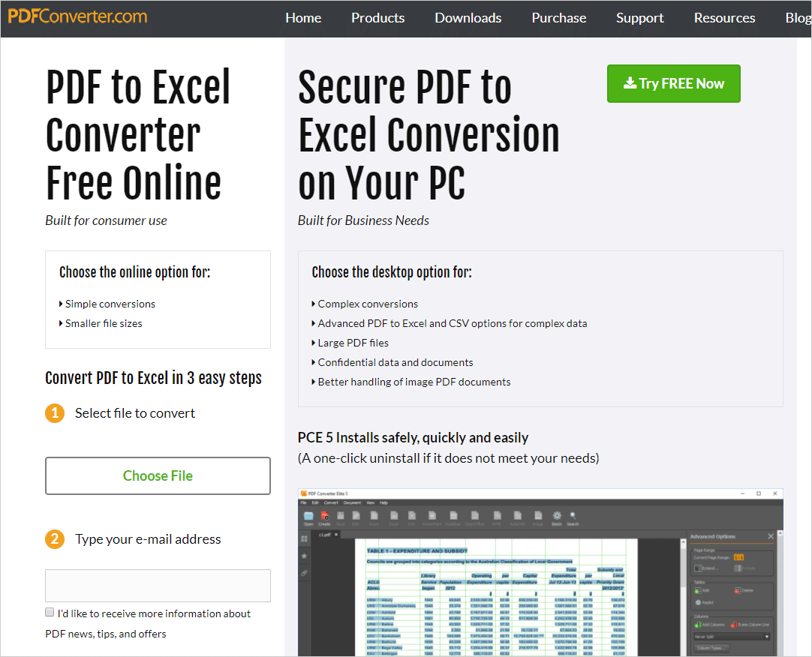Click 'Better handling of image PDF documents'
Image resolution: width=812 pixels, height=657 pixels.
click(414, 382)
